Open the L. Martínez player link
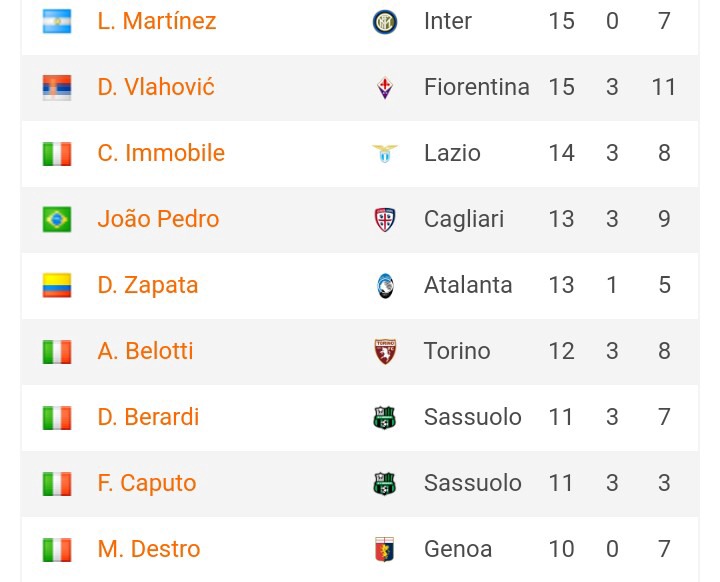Screen dimensions: 720x582 pos(157,21)
